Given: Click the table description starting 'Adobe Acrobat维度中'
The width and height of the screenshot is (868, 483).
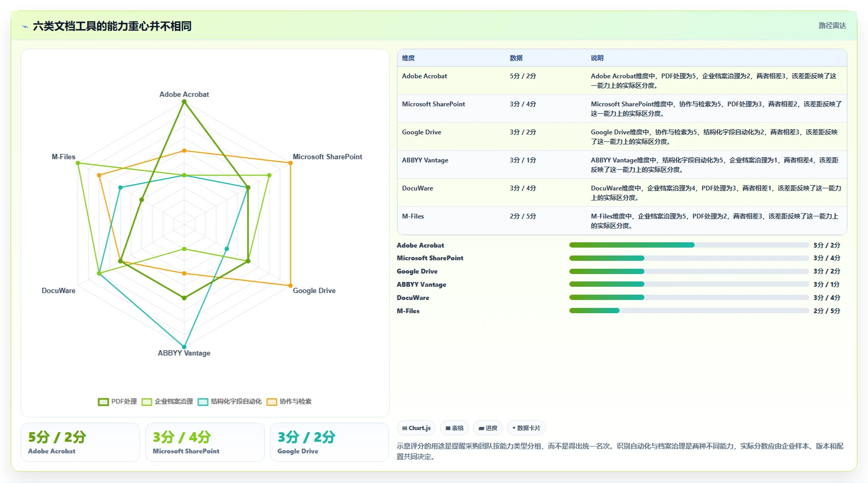Looking at the screenshot, I should coord(714,81).
